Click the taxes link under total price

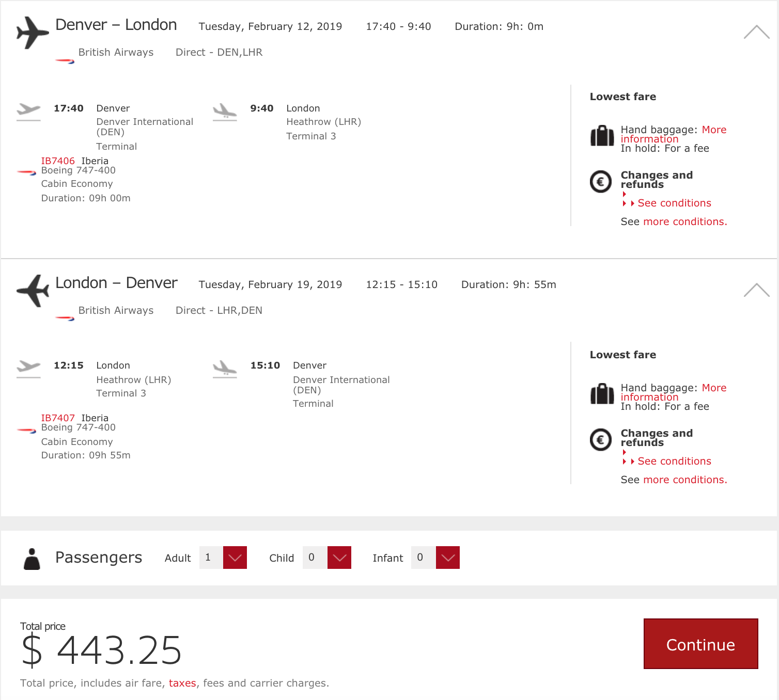tap(182, 683)
